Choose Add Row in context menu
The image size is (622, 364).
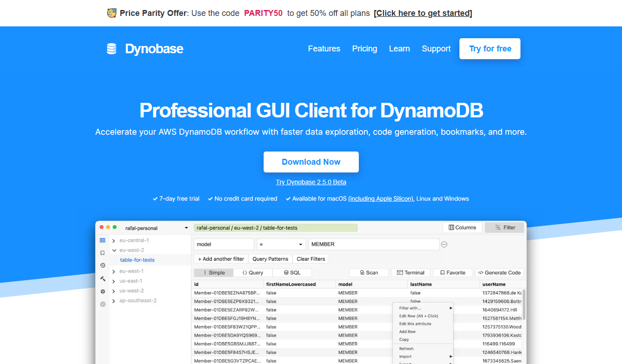tap(423, 332)
